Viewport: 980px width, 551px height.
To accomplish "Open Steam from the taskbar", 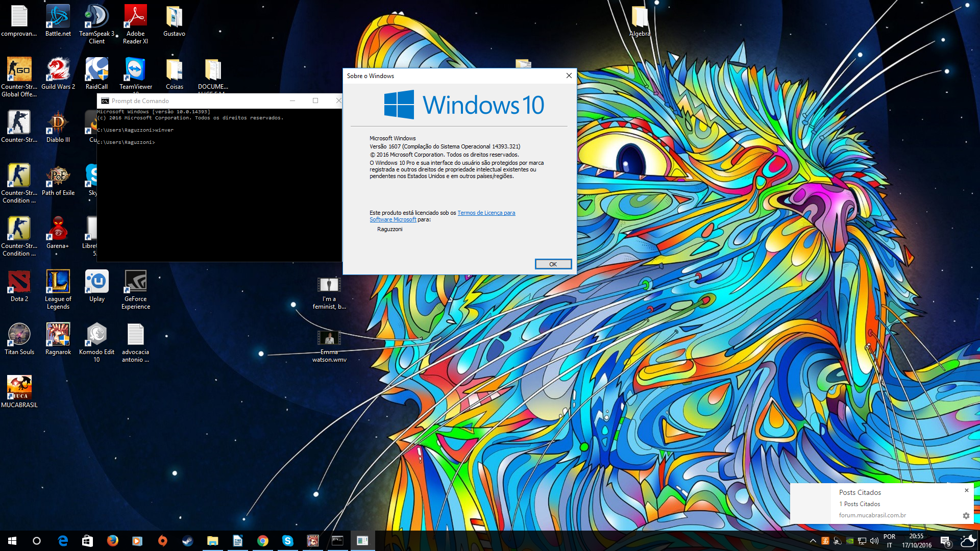I will 187,541.
